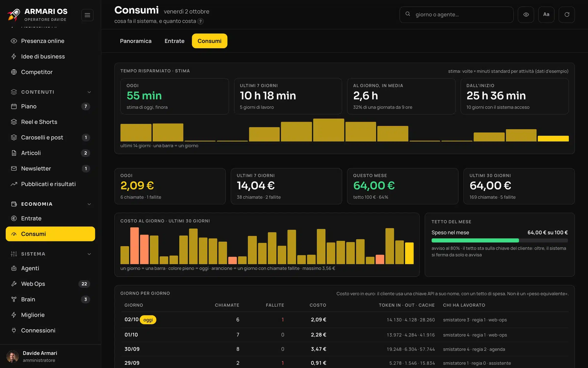588x368 pixels.
Task: Open Presenza online in sidebar
Action: pyautogui.click(x=50, y=41)
